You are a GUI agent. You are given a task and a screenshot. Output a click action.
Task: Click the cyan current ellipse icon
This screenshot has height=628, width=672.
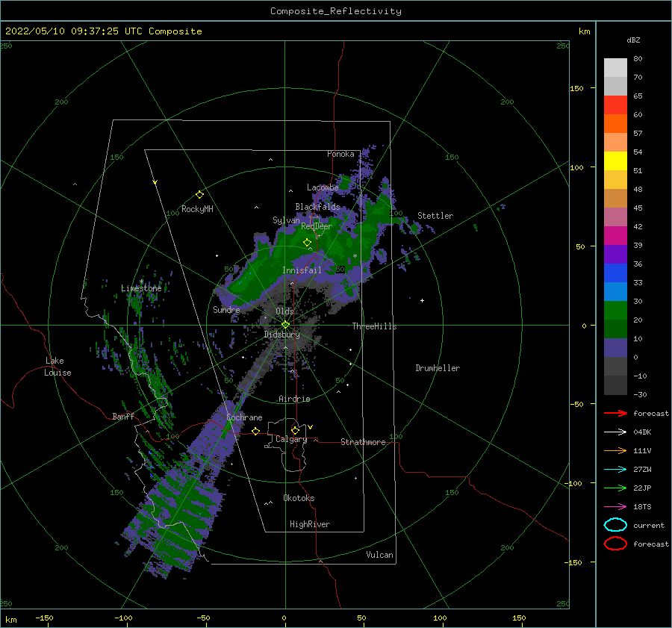pyautogui.click(x=615, y=525)
